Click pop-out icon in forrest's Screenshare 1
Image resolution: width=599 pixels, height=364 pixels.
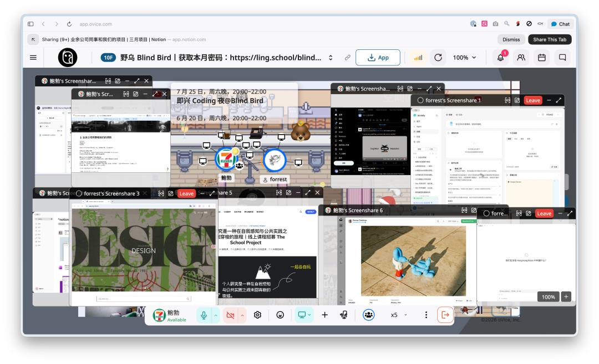(517, 100)
